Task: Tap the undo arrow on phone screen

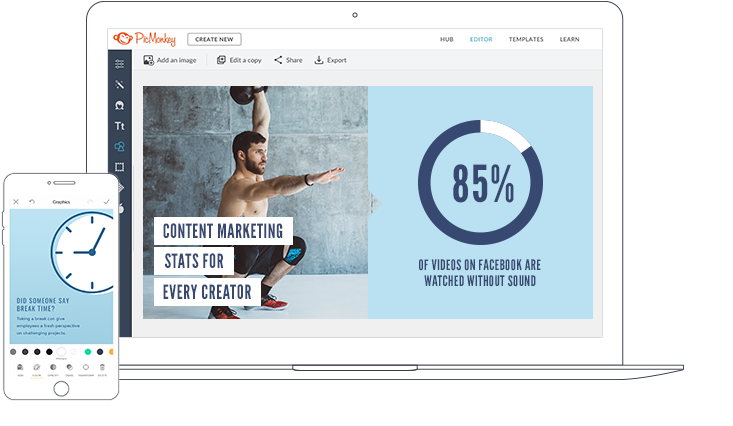Action: tap(32, 202)
